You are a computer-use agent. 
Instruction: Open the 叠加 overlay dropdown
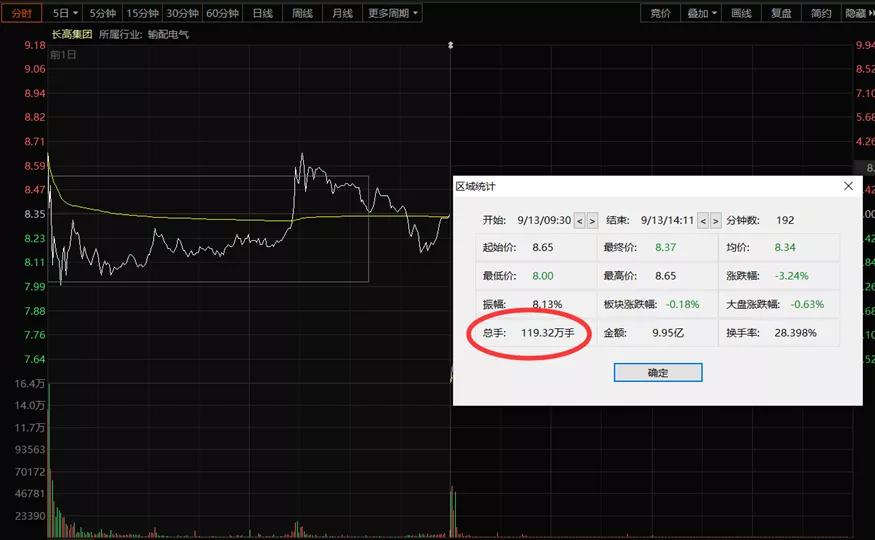click(701, 13)
